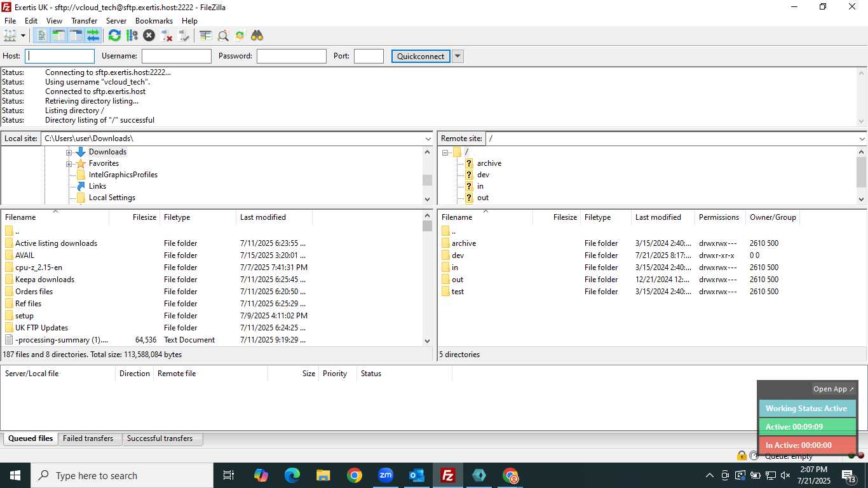Image resolution: width=868 pixels, height=488 pixels.
Task: Open the Local site path dropdown
Action: 428,139
